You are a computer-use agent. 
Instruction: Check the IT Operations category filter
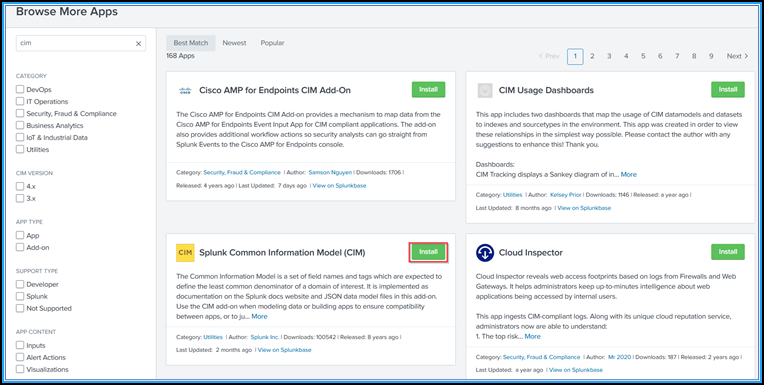pyautogui.click(x=20, y=101)
